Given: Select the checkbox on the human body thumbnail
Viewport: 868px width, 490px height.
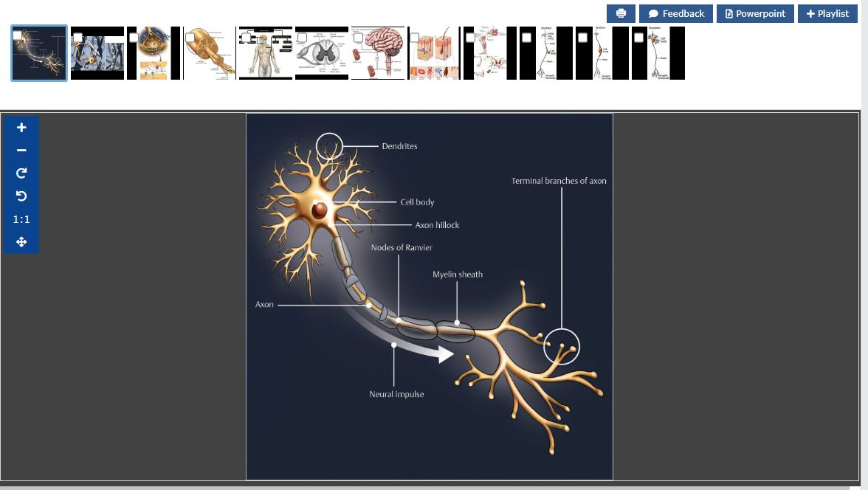Looking at the screenshot, I should 246,37.
